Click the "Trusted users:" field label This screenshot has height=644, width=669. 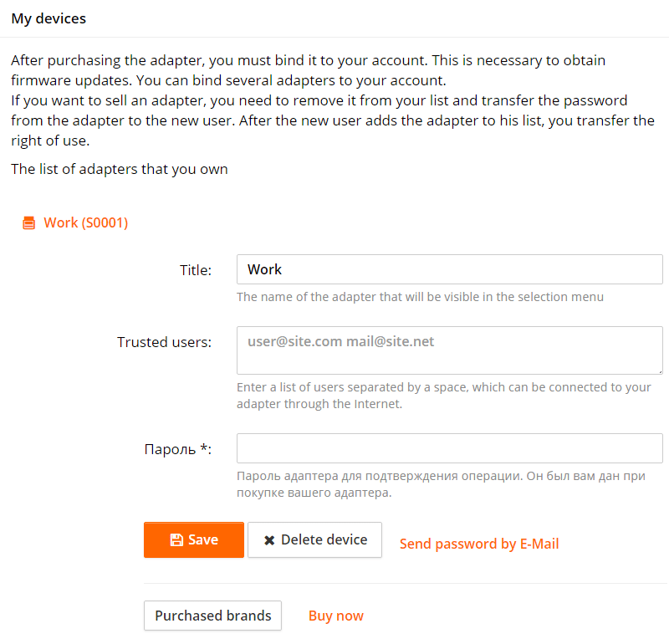click(x=164, y=342)
